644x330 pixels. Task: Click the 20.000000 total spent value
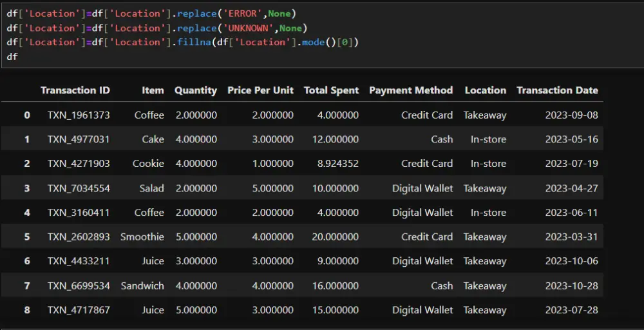(x=335, y=237)
